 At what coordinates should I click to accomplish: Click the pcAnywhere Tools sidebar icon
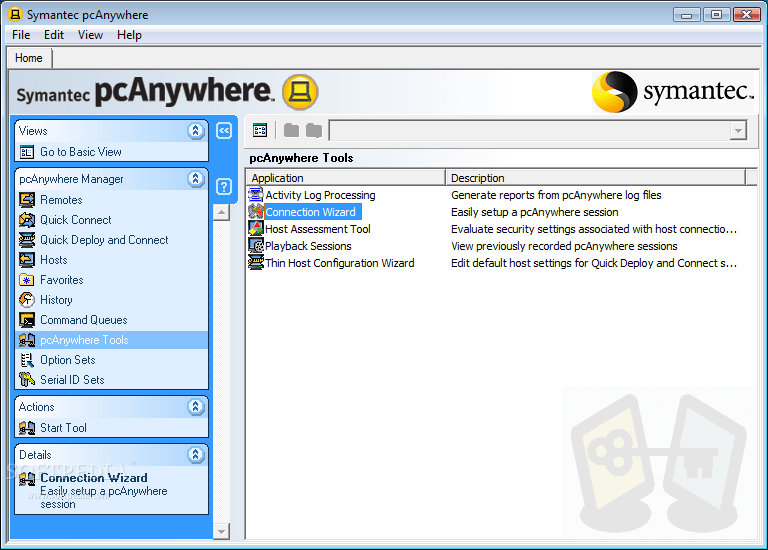click(x=26, y=340)
